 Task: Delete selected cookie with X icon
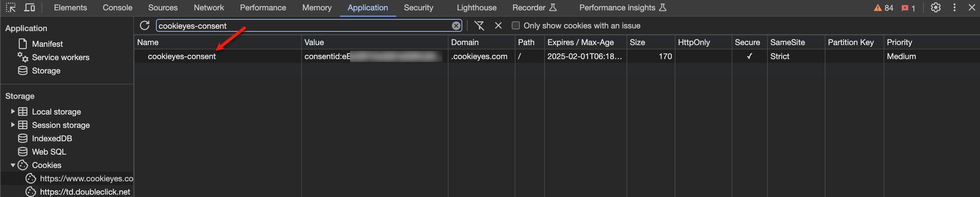click(498, 25)
